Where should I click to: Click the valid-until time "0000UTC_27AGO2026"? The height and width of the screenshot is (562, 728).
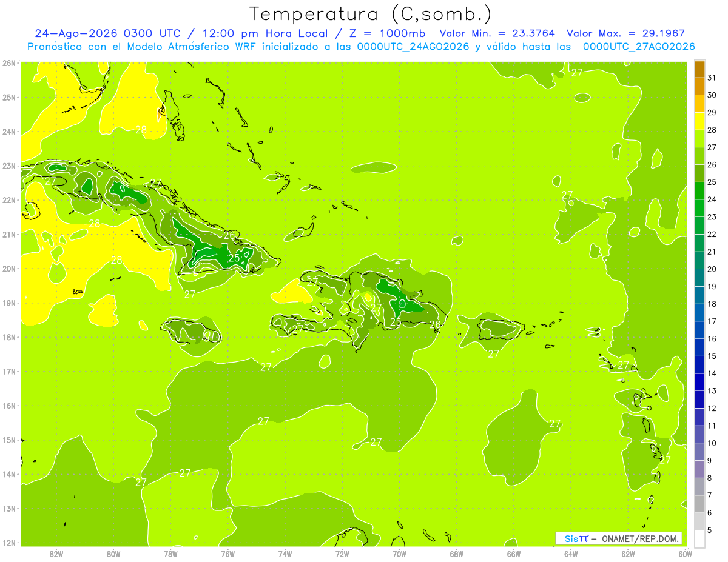(x=639, y=47)
